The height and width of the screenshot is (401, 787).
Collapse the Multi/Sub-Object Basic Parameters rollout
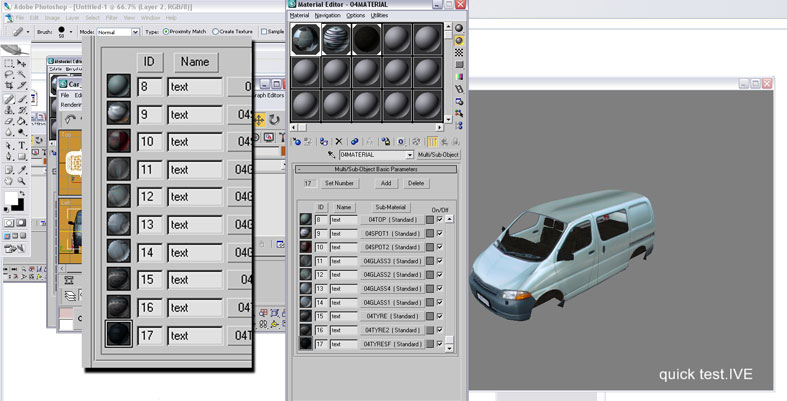(x=298, y=169)
